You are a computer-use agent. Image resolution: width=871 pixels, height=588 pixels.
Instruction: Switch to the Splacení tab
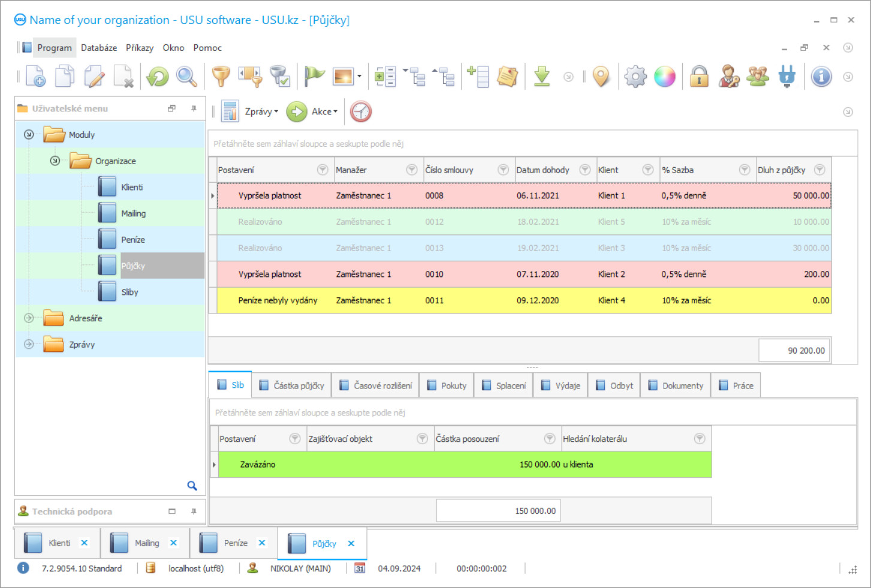504,385
